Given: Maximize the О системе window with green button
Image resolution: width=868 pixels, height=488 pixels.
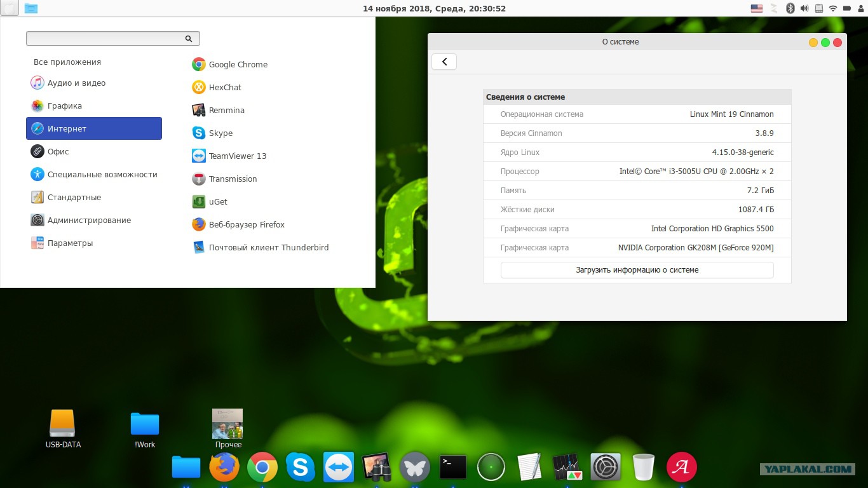Looking at the screenshot, I should [825, 43].
